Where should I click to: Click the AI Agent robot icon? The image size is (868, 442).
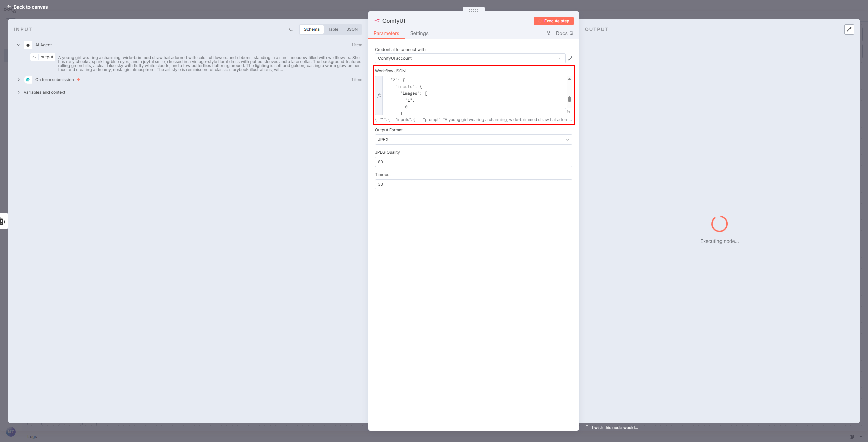click(28, 45)
